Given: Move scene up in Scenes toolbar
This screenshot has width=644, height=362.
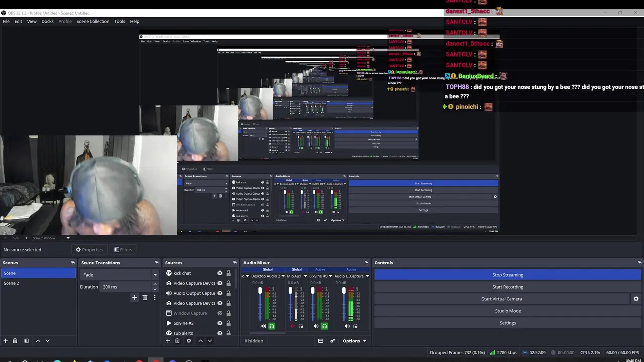Looking at the screenshot, I should coord(38,341).
